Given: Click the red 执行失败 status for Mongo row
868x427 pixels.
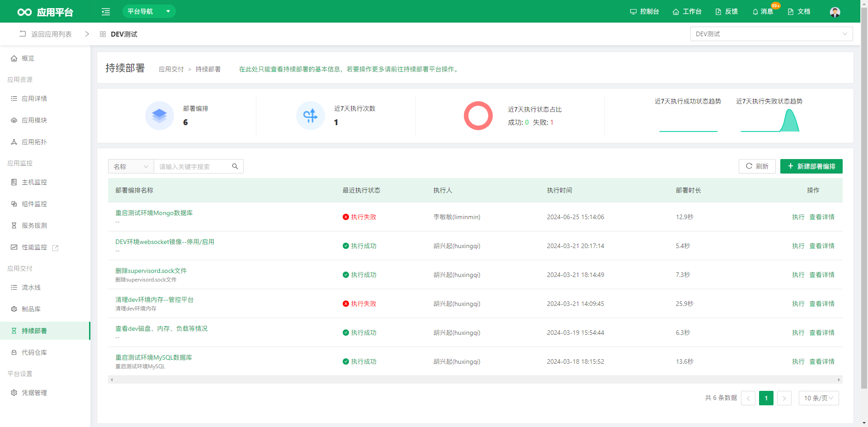Looking at the screenshot, I should pyautogui.click(x=359, y=217).
